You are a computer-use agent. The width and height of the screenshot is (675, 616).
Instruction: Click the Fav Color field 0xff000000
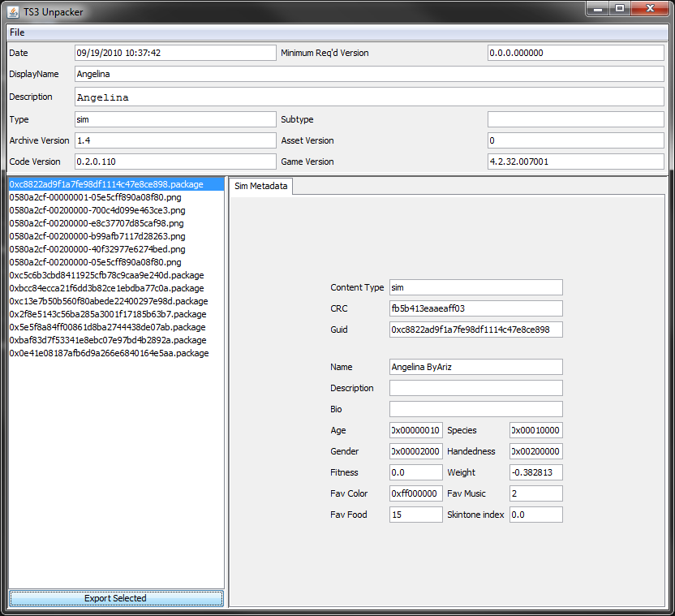click(416, 493)
